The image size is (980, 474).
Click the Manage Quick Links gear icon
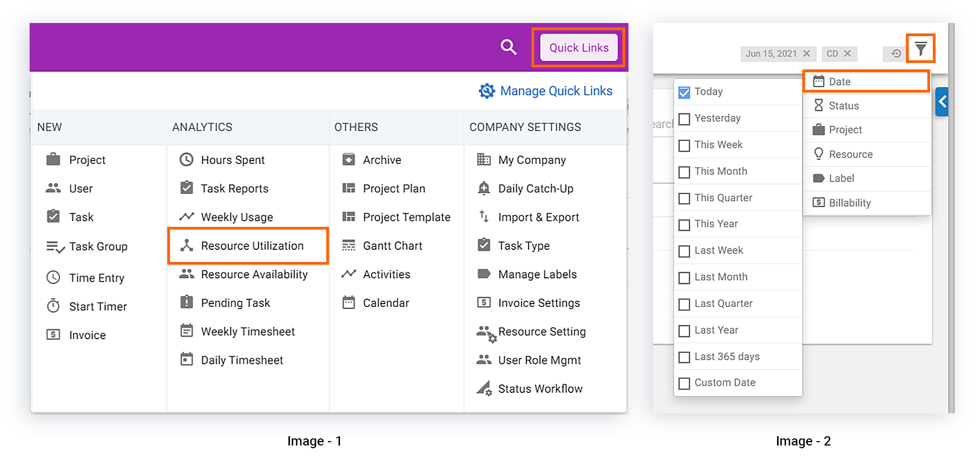tap(486, 91)
